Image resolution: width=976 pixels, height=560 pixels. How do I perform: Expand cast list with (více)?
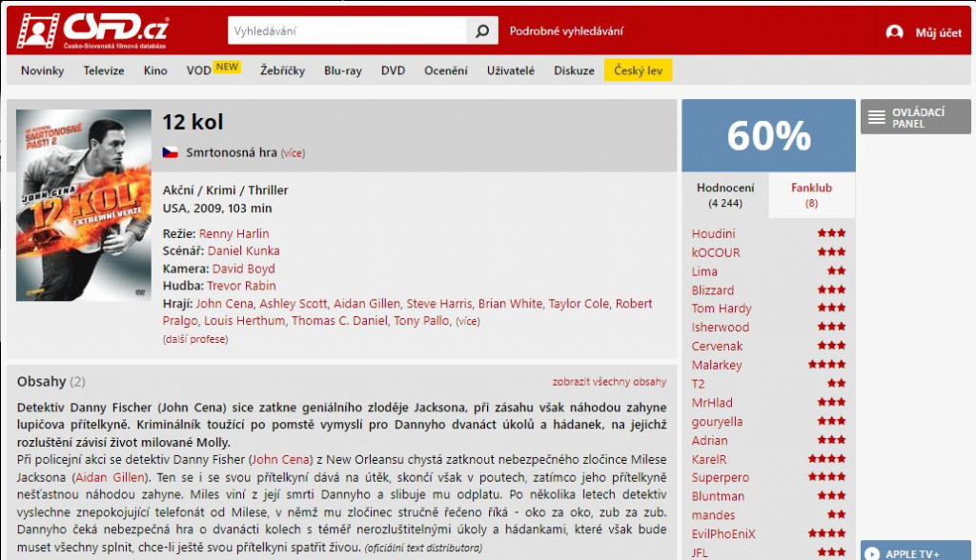[x=467, y=322]
